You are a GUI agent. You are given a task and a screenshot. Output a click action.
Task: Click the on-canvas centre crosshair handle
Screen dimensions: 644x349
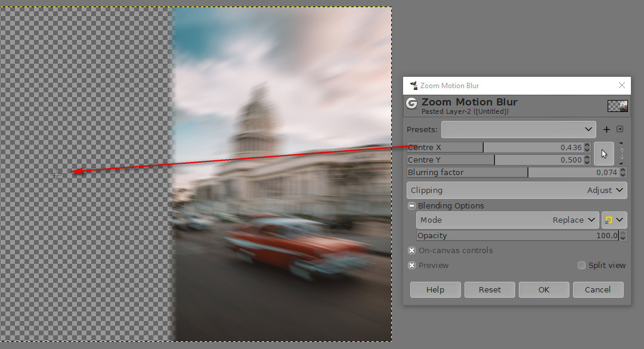pos(56,174)
